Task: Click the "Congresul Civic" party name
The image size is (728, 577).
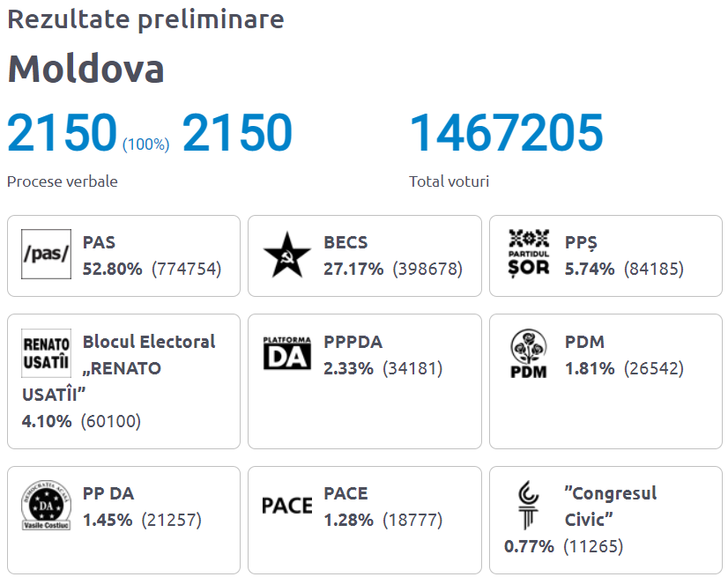Action: pyautogui.click(x=611, y=507)
